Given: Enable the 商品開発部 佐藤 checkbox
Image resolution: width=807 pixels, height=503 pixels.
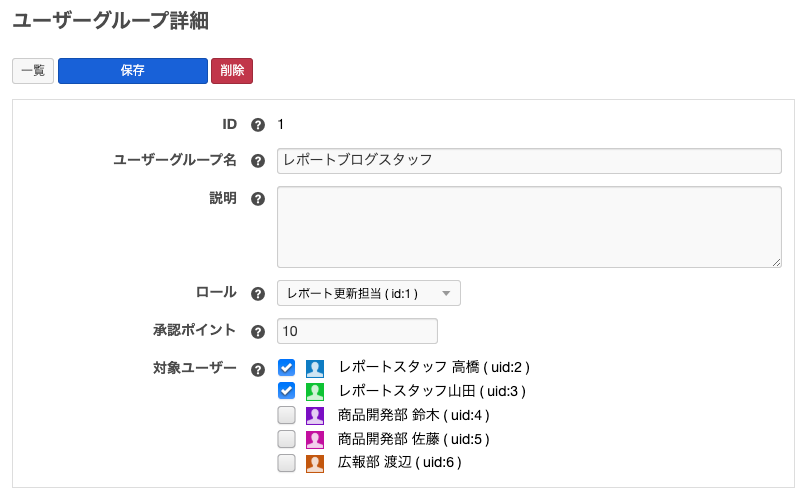Looking at the screenshot, I should pos(287,439).
